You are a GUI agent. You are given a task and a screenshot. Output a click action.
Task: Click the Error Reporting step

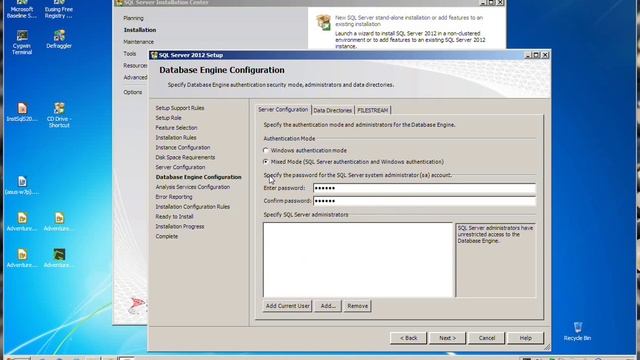[x=173, y=197]
